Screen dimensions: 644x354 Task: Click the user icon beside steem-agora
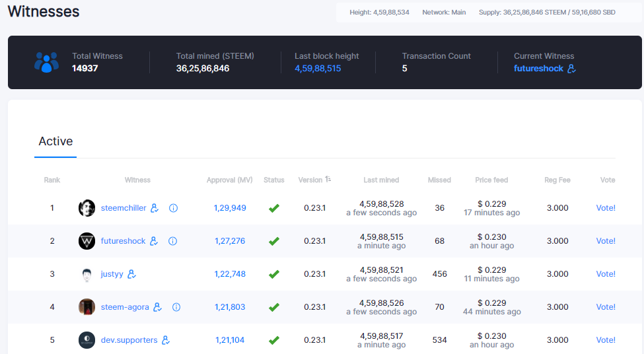[158, 306]
